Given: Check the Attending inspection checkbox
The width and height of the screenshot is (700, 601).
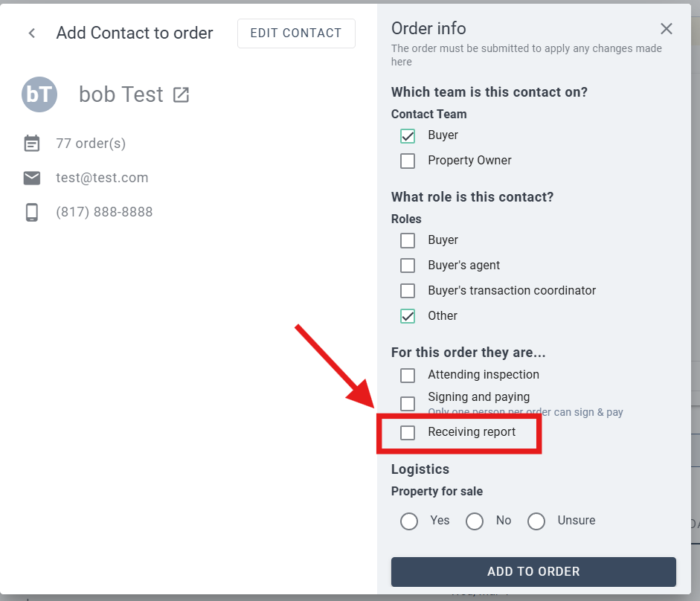Looking at the screenshot, I should click(x=408, y=375).
